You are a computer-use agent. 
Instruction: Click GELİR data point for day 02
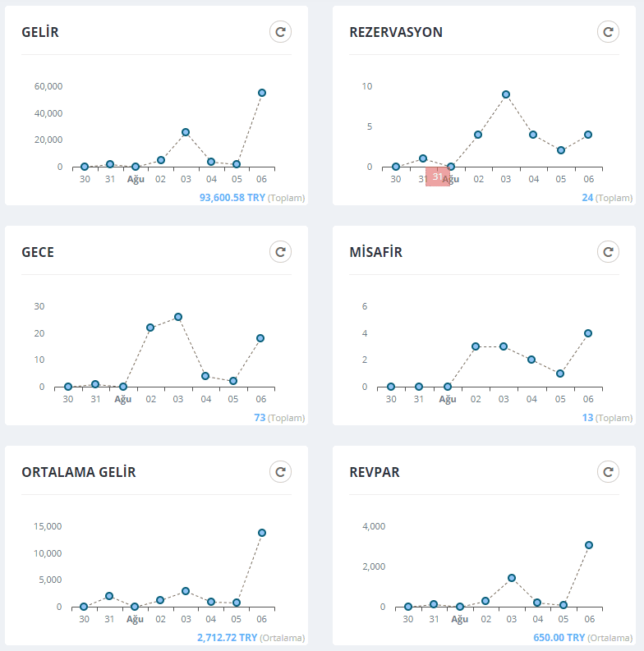pos(161,160)
